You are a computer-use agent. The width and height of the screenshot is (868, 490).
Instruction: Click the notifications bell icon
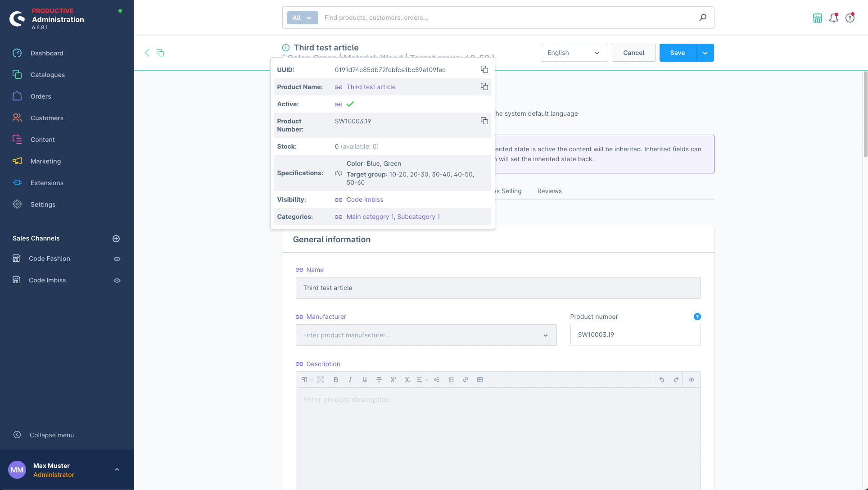[833, 17]
